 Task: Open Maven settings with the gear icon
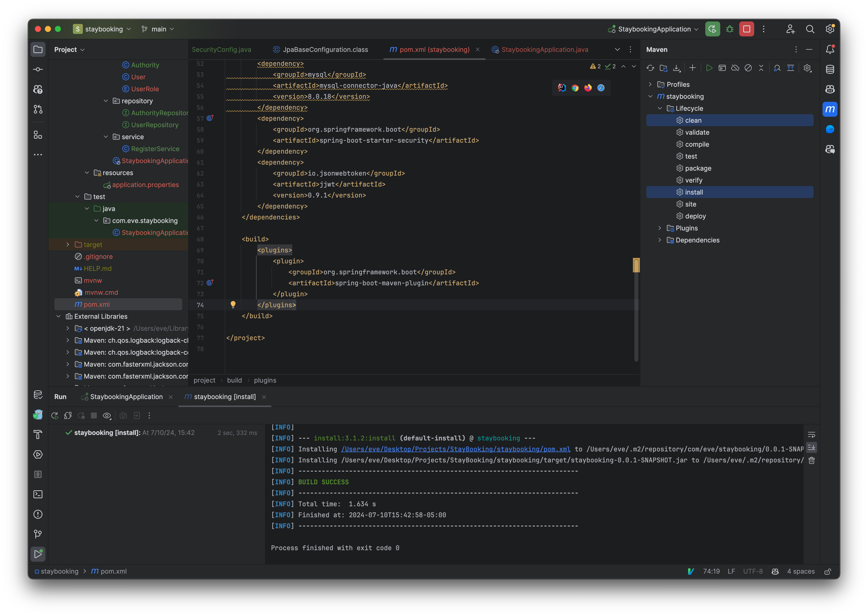807,68
